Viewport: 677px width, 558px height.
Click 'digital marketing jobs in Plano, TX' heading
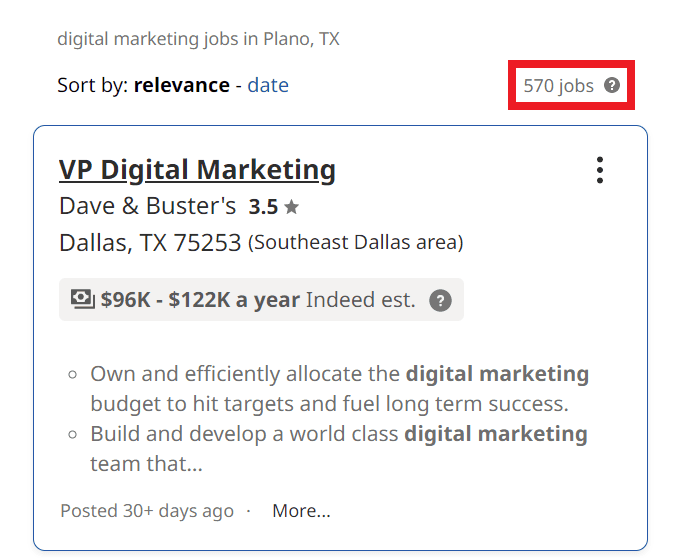tap(199, 39)
